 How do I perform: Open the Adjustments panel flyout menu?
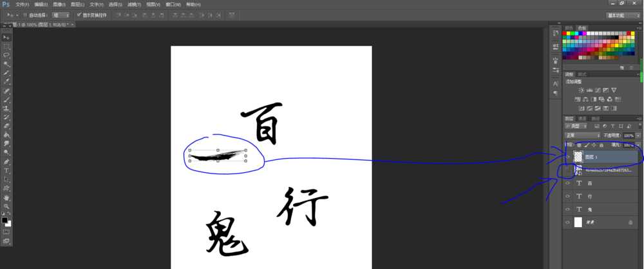click(639, 74)
